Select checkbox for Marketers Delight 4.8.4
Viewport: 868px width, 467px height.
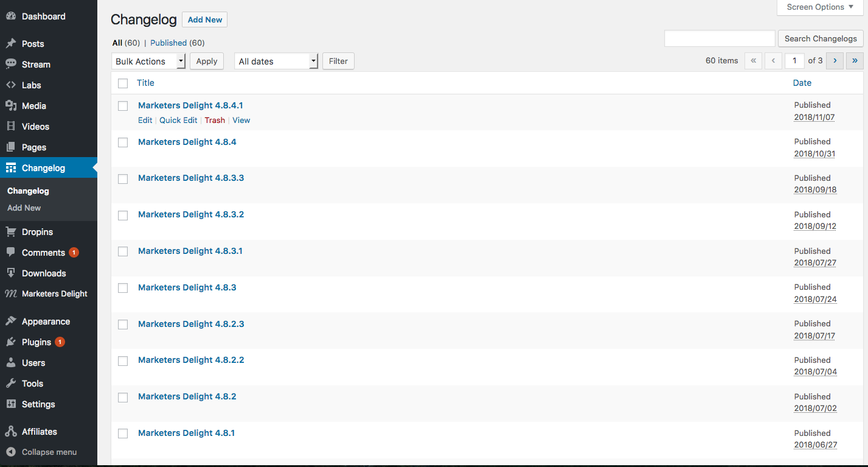pos(123,142)
